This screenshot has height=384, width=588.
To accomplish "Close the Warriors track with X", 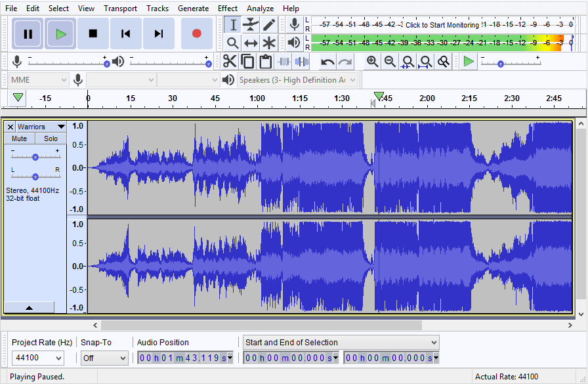I will 10,127.
